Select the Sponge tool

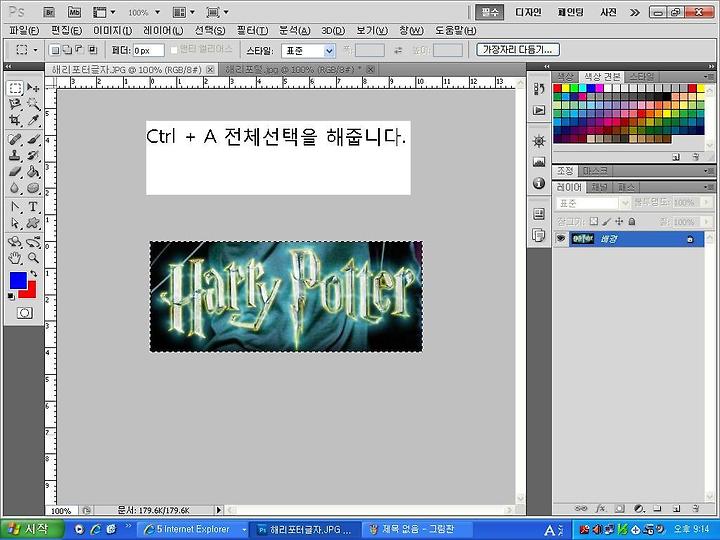(33, 188)
